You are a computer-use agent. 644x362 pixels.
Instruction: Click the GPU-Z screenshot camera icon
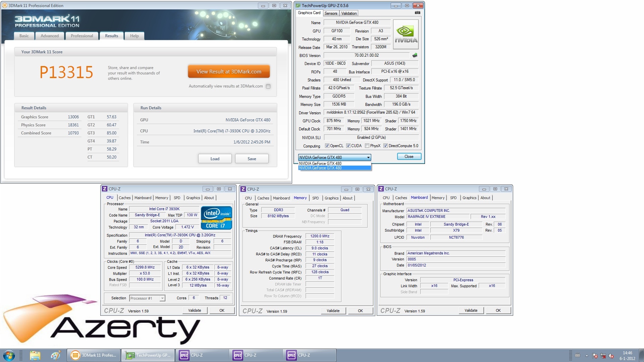point(417,13)
